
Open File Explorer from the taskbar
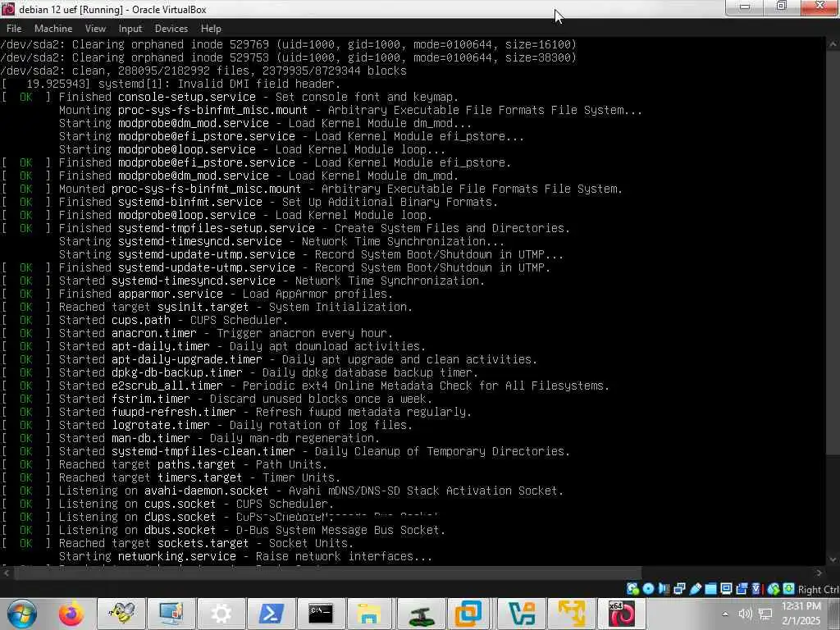tap(368, 614)
